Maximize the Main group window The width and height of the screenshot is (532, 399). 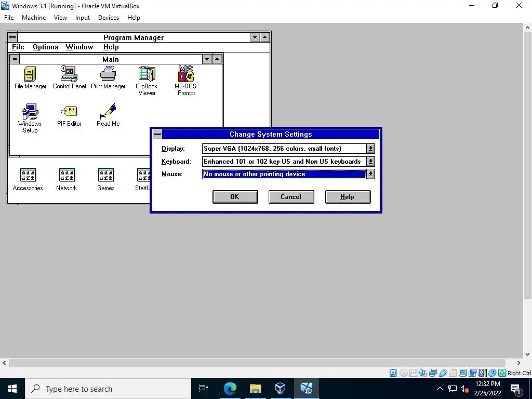pos(217,59)
